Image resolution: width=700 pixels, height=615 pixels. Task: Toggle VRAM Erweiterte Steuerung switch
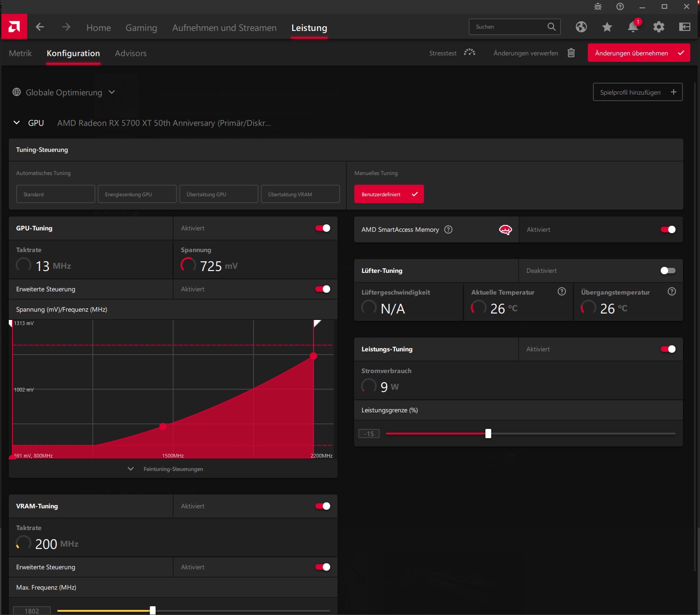(x=323, y=567)
